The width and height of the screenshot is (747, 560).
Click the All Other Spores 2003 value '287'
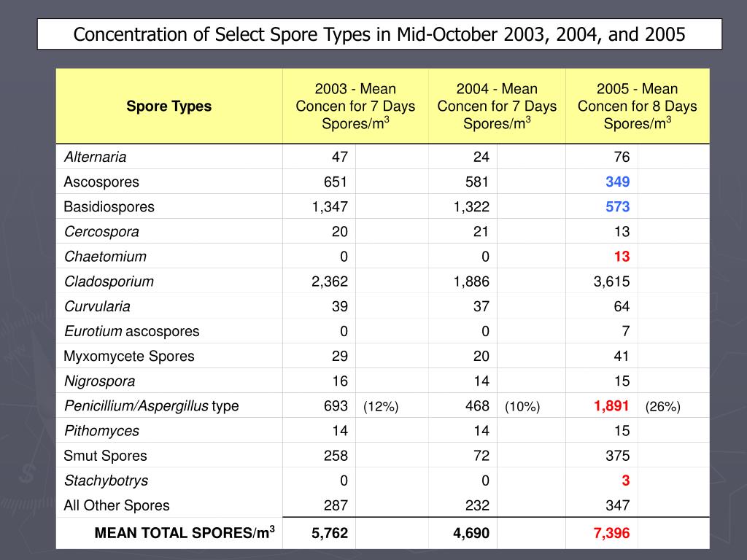point(336,505)
